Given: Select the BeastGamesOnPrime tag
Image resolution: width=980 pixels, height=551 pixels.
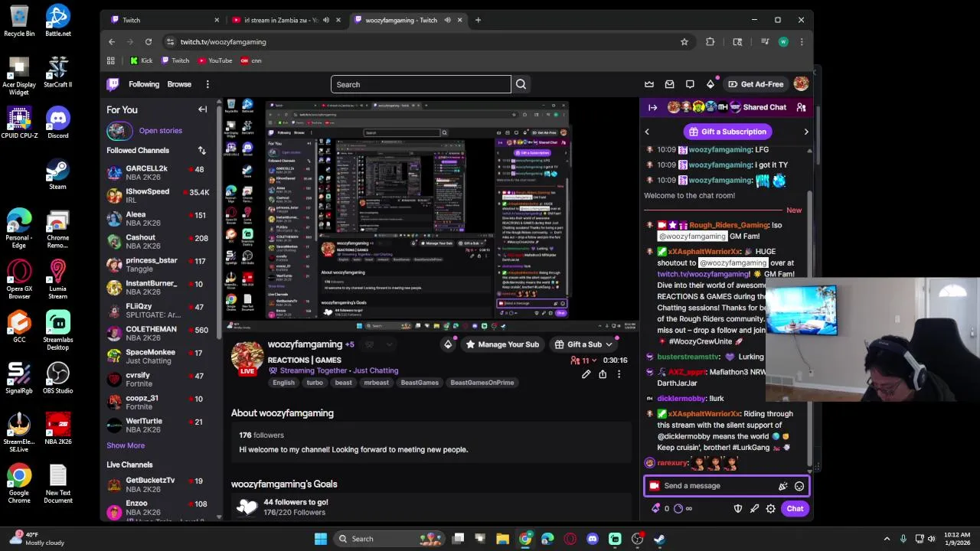Looking at the screenshot, I should 482,383.
